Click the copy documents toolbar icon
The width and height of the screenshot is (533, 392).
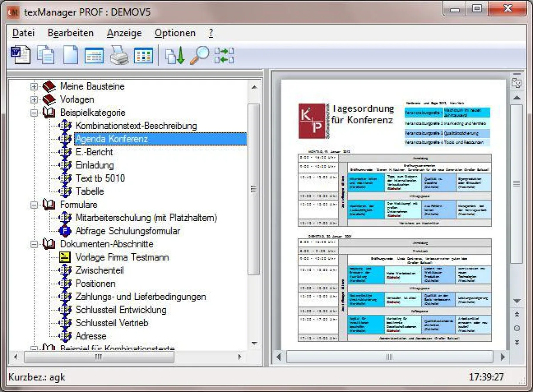point(45,55)
